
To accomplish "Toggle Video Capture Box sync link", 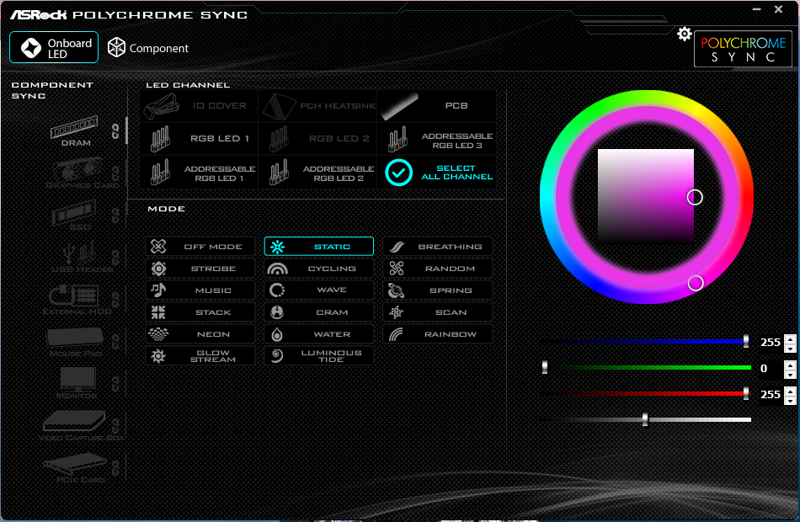I will coord(116,426).
